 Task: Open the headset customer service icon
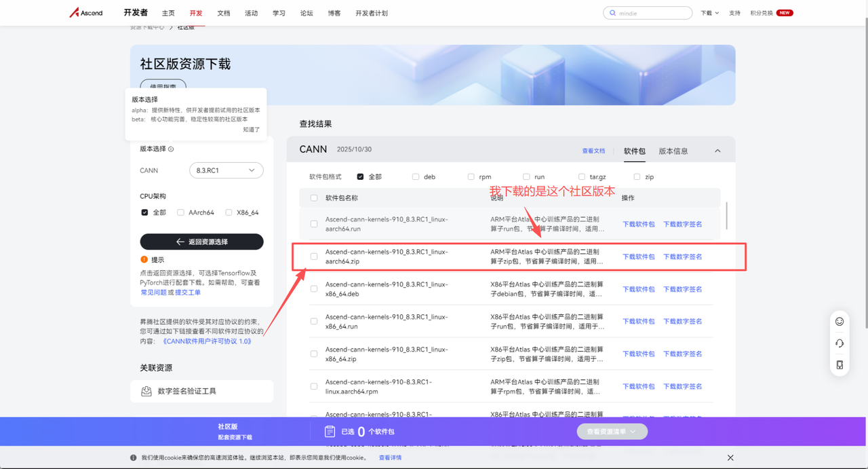[840, 343]
